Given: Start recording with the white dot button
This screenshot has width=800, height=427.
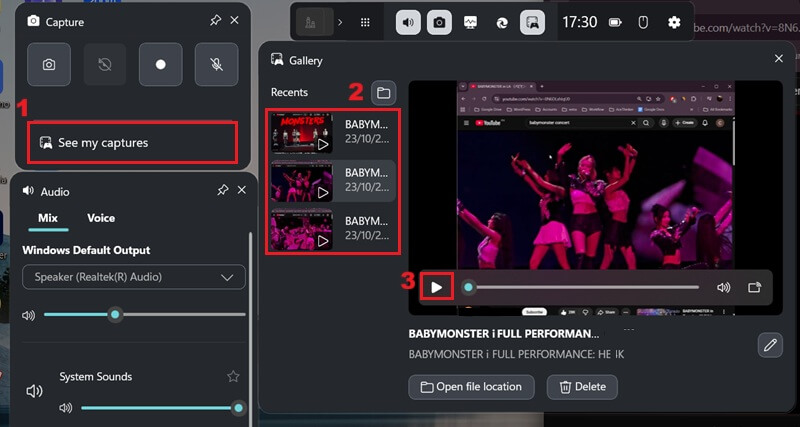Looking at the screenshot, I should 161,64.
